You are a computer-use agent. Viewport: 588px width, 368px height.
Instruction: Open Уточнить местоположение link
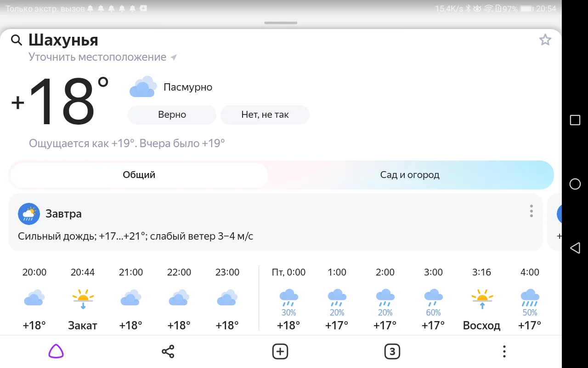coord(97,57)
